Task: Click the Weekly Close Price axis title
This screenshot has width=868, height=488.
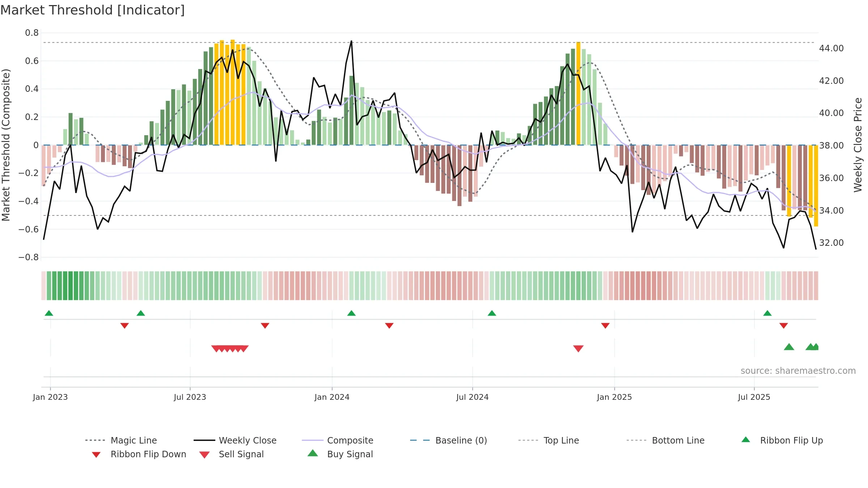Action: click(x=858, y=145)
